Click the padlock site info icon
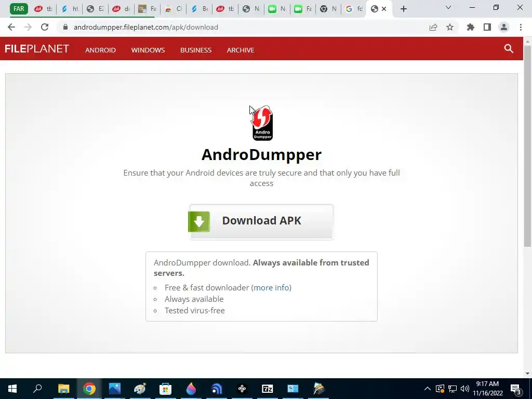This screenshot has width=532, height=399. (x=65, y=27)
